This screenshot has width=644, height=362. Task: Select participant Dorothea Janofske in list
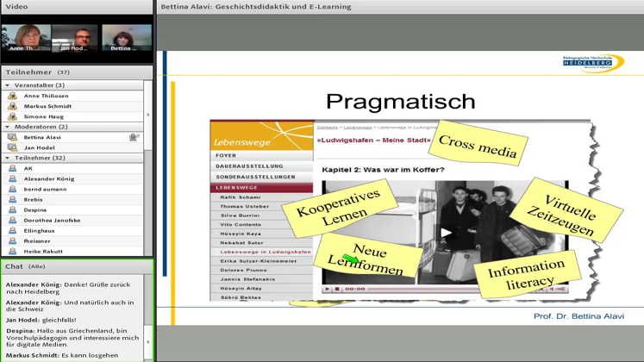click(52, 220)
